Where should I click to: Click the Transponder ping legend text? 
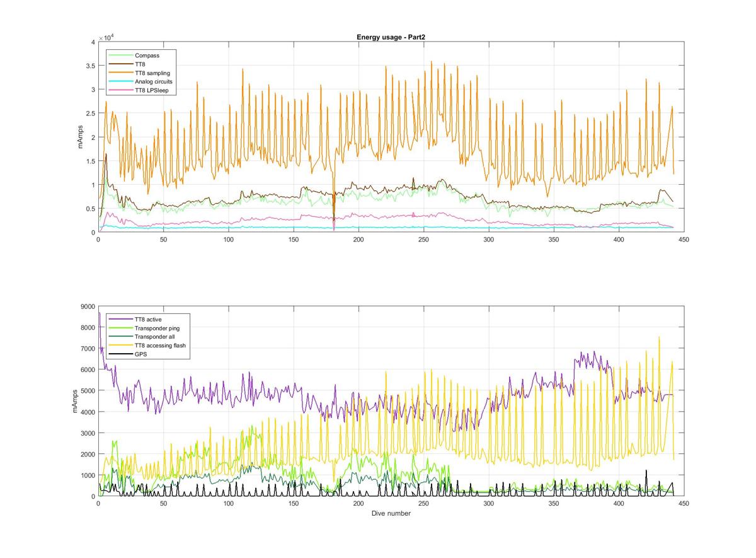pyautogui.click(x=156, y=328)
